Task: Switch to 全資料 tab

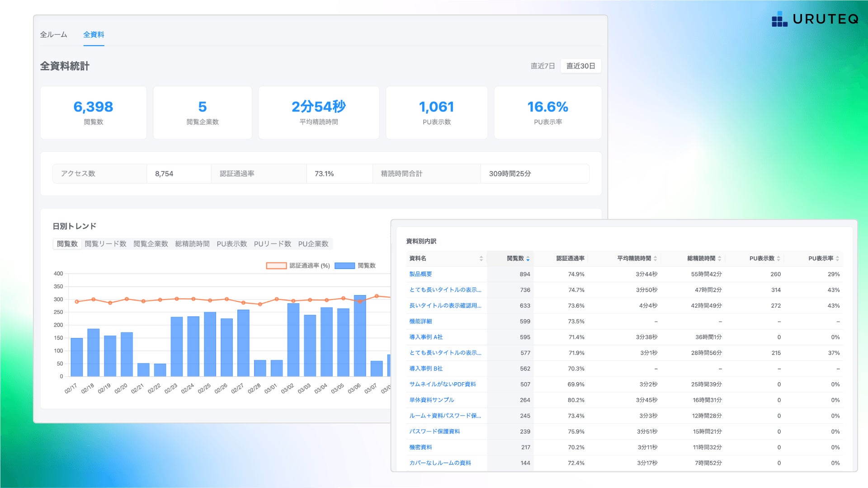Action: 94,35
